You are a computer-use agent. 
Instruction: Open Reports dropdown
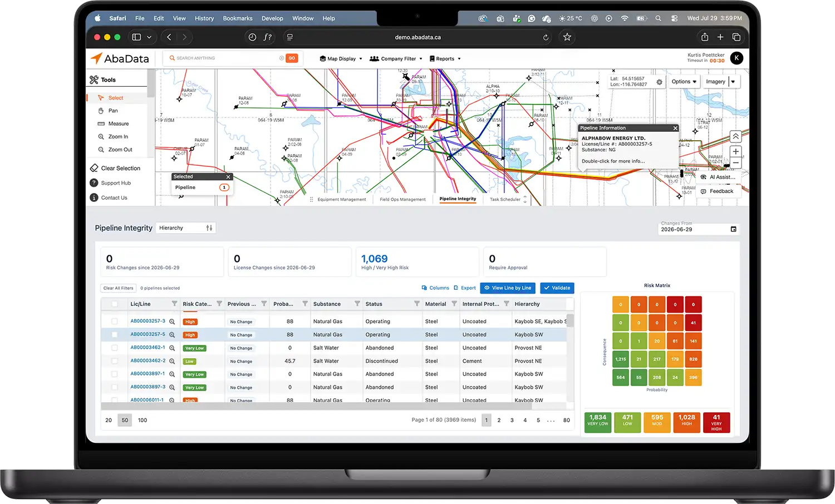pyautogui.click(x=445, y=58)
